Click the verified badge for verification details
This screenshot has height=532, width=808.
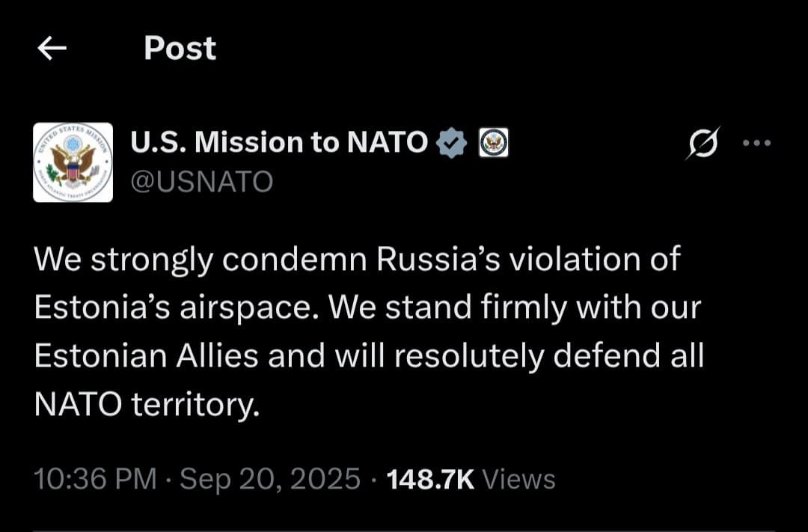point(453,141)
